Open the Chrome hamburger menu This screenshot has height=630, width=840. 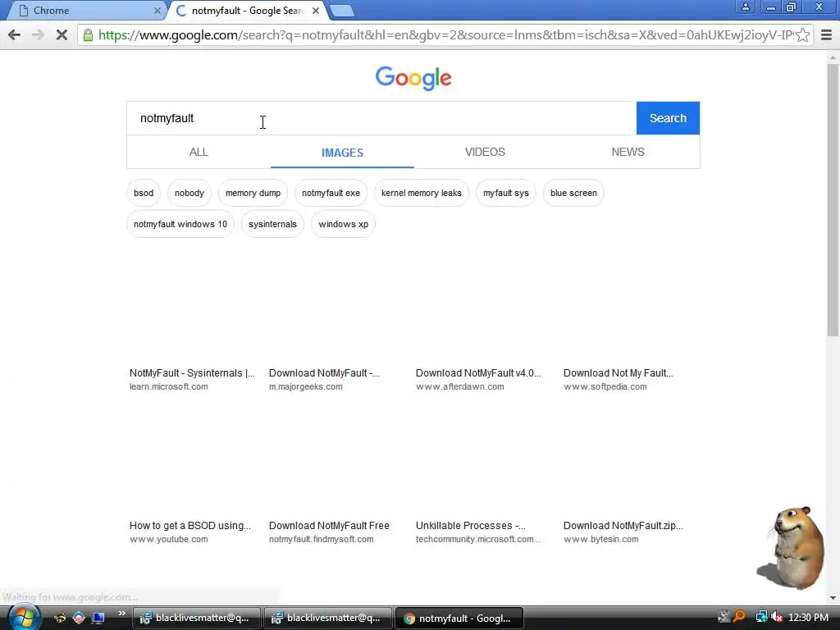[826, 35]
